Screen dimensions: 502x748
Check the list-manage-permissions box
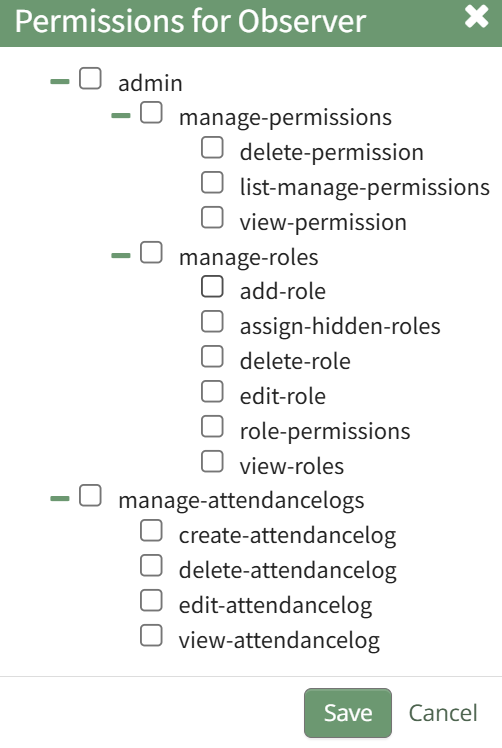[x=212, y=183]
